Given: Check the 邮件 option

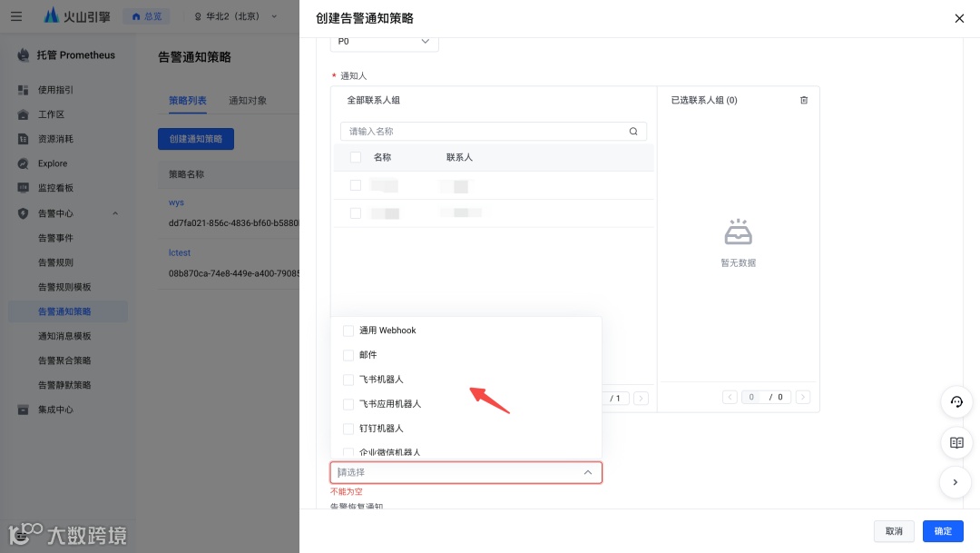Looking at the screenshot, I should click(x=348, y=355).
